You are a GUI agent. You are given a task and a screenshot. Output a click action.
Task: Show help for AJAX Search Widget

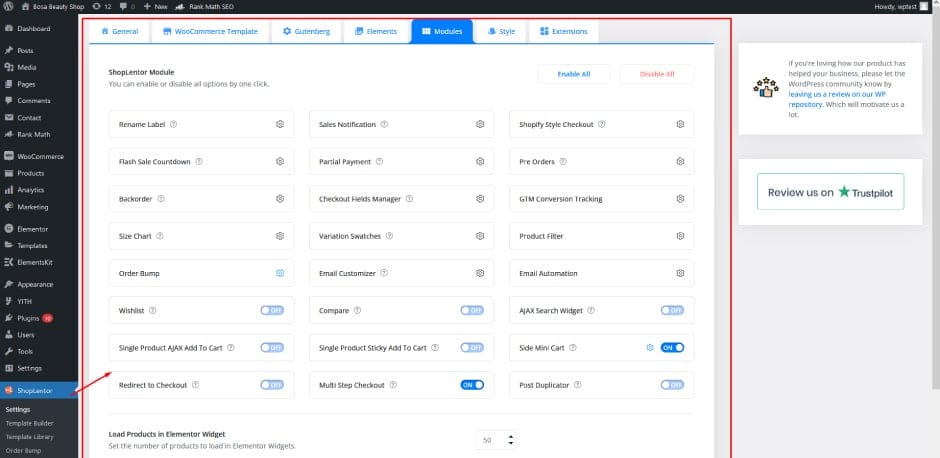591,311
